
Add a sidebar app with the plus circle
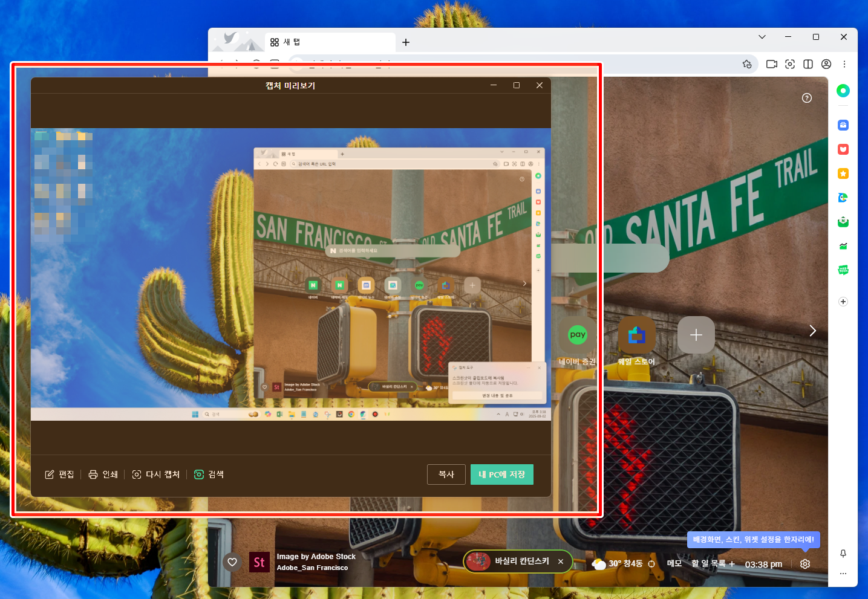click(x=843, y=302)
